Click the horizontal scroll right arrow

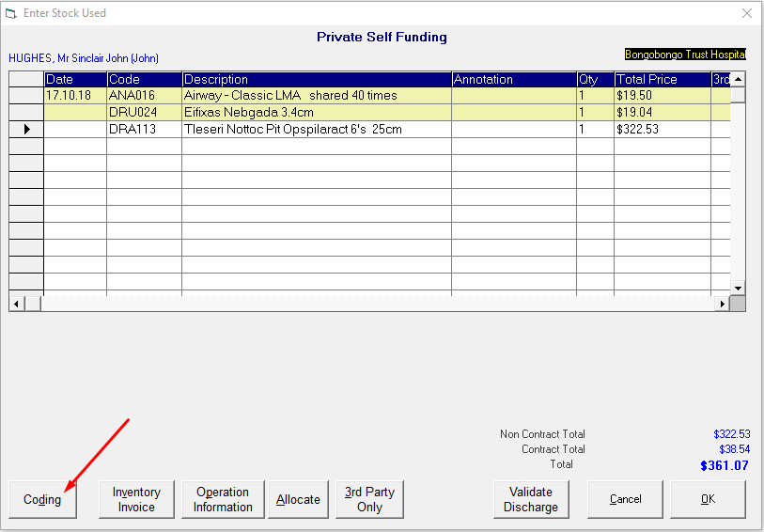coord(722,304)
